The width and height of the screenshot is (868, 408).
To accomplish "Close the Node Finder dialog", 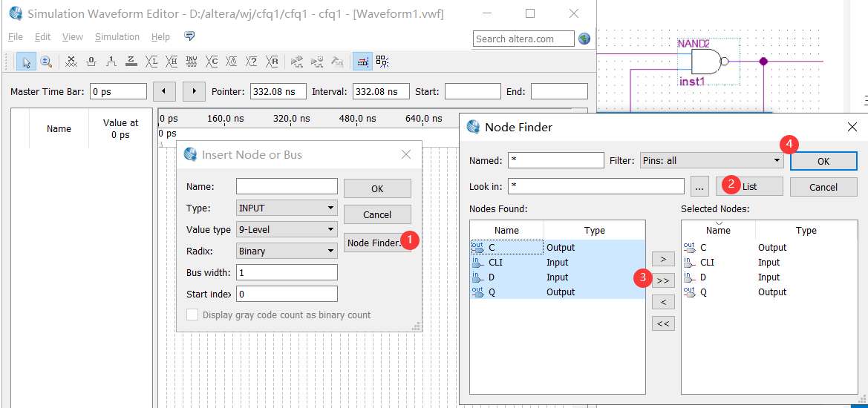I will [852, 127].
